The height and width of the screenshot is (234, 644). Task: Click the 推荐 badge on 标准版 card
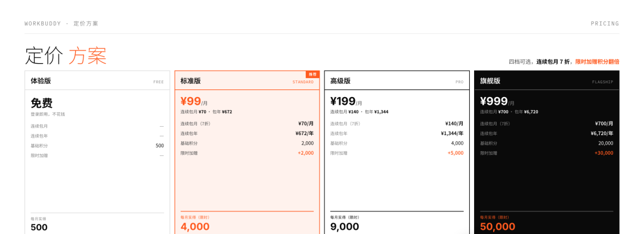click(312, 74)
